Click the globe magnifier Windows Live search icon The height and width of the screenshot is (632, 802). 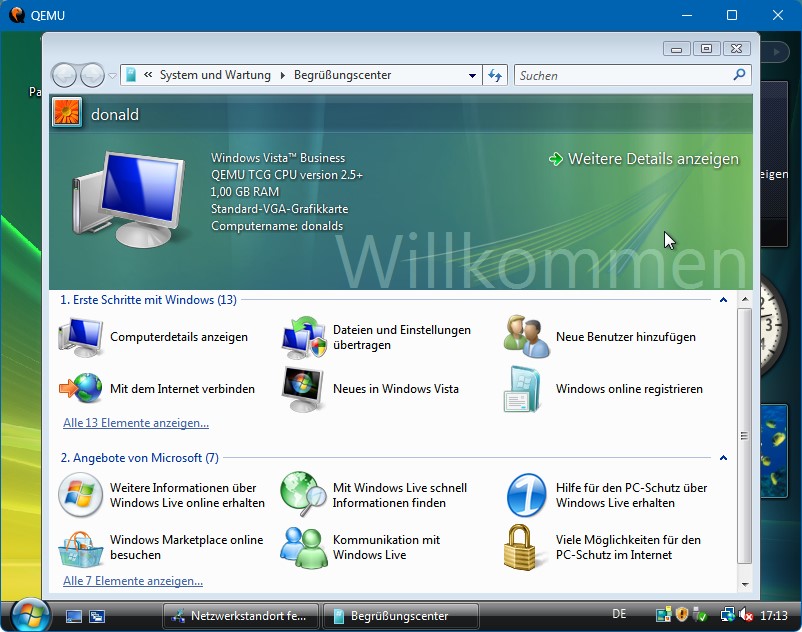click(303, 494)
